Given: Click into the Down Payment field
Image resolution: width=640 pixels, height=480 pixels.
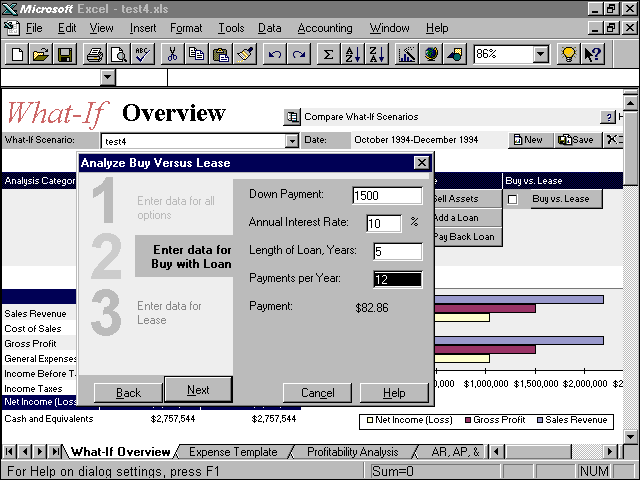Looking at the screenshot, I should tap(387, 195).
